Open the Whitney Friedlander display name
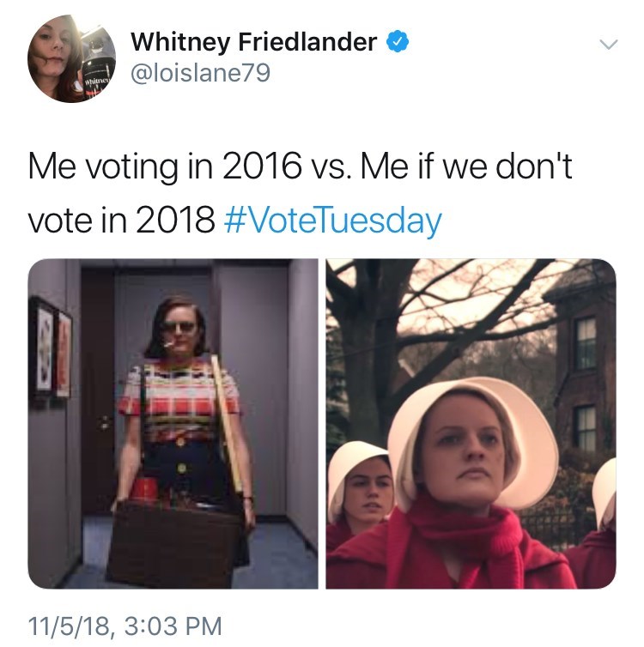Image resolution: width=644 pixels, height=647 pixels. 254,40
